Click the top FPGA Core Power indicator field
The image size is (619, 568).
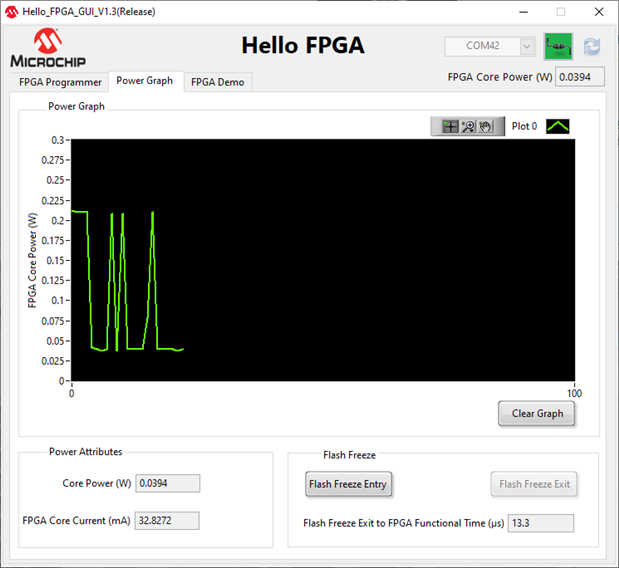579,76
